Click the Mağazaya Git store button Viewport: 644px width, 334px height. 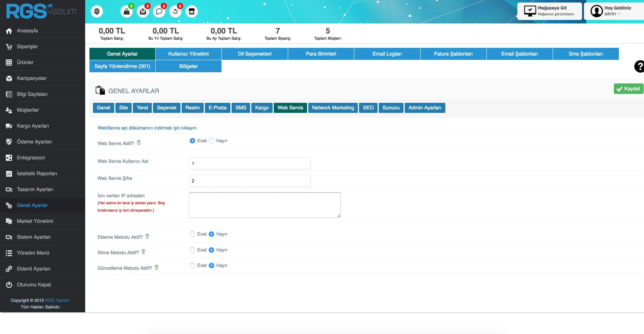point(550,11)
